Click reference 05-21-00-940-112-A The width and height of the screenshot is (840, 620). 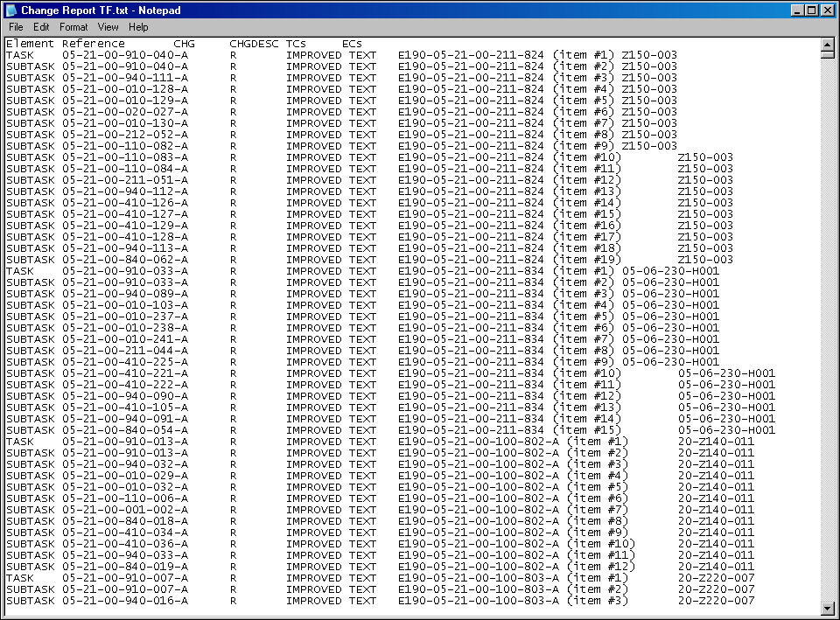click(x=125, y=192)
